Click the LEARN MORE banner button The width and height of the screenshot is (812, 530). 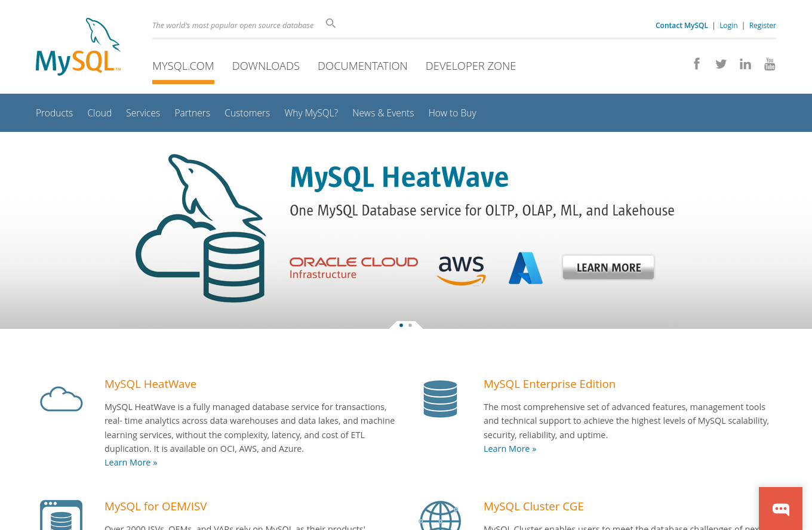pos(608,267)
